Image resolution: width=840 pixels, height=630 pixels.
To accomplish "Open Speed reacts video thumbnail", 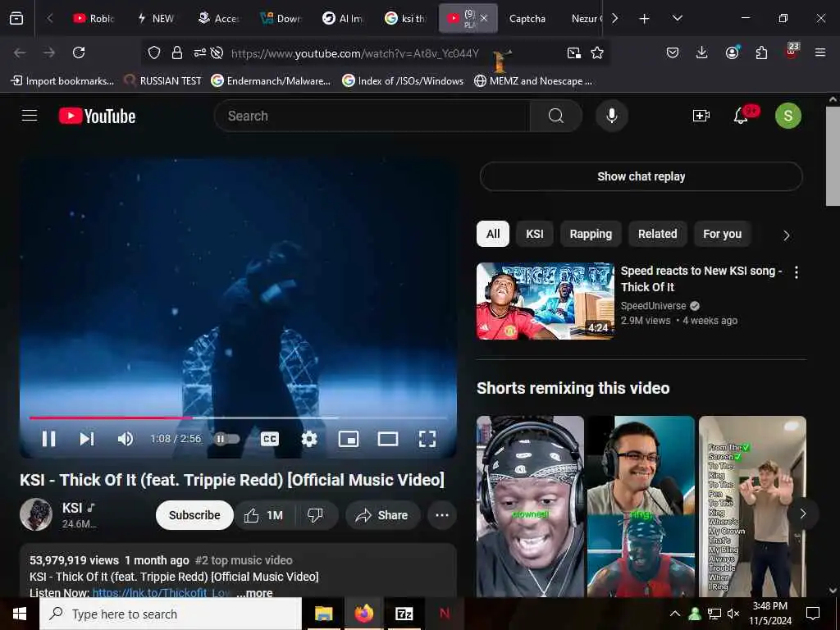I will (x=546, y=301).
